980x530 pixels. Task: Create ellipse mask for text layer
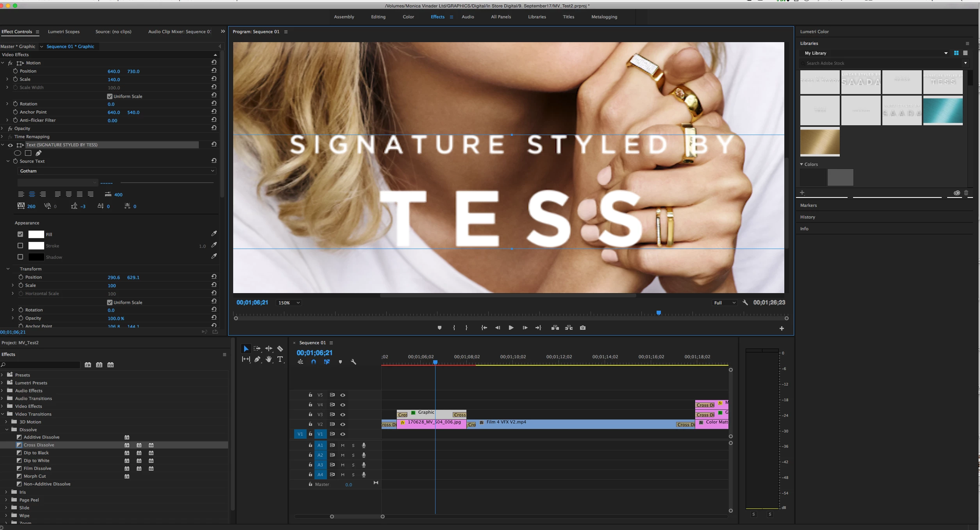click(x=18, y=153)
